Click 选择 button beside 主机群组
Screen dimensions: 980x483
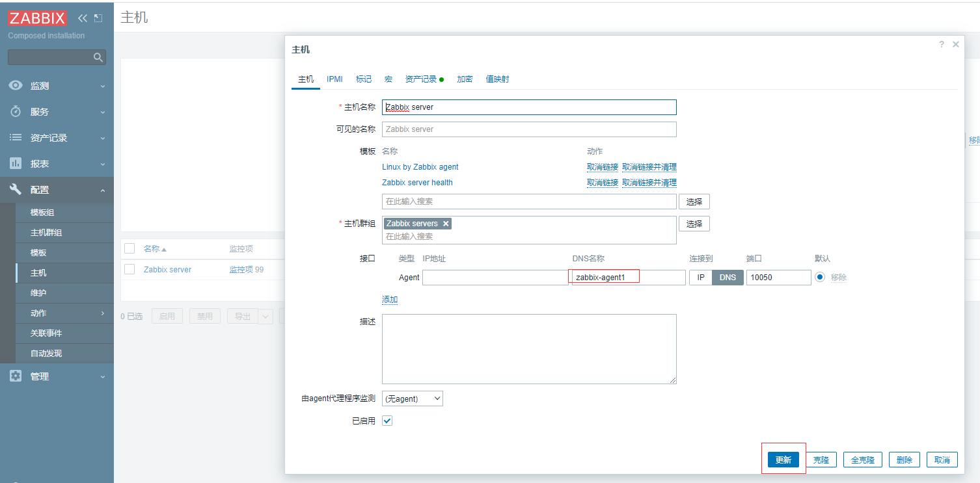pos(694,224)
